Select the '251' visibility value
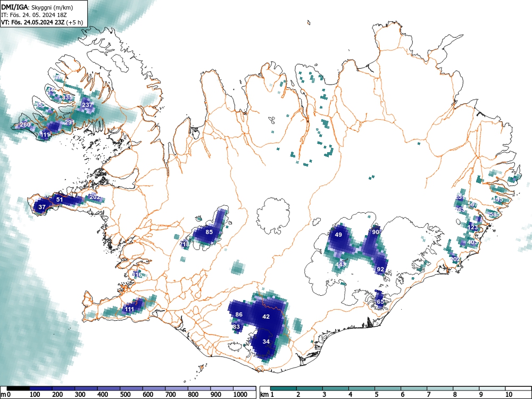 coord(460,197)
